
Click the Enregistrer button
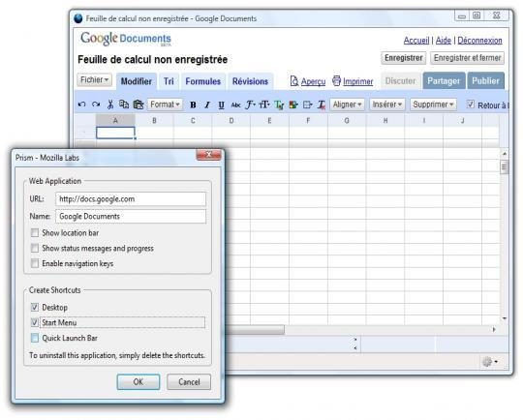pos(404,58)
